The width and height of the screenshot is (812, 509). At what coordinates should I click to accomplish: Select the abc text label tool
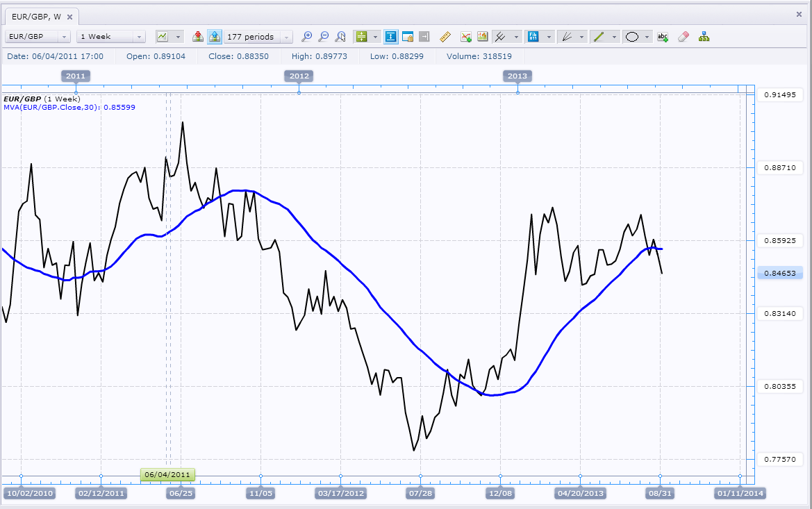point(663,37)
